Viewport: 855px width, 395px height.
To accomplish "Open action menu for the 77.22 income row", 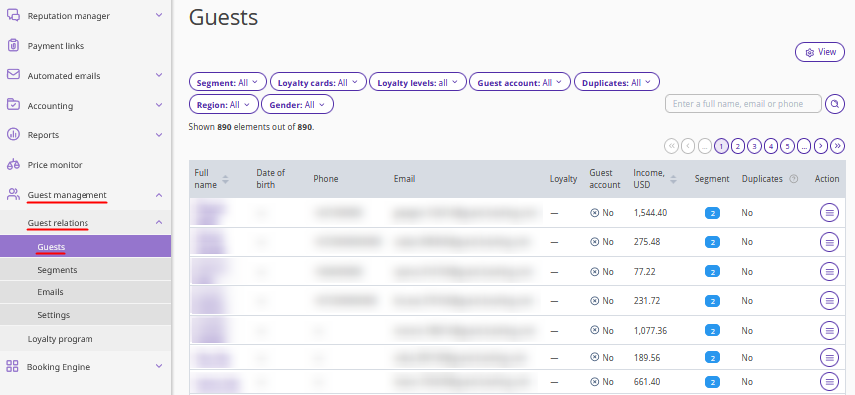I will 829,271.
